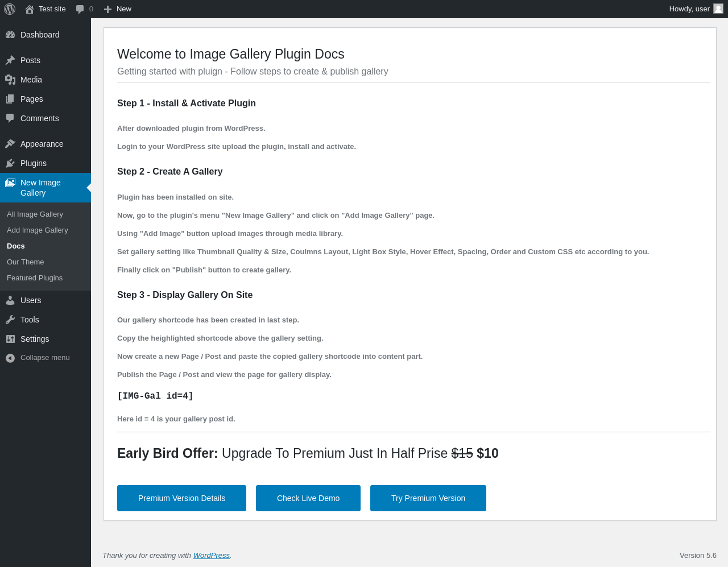
Task: Open user avatar at Howdy, user
Action: click(x=718, y=9)
